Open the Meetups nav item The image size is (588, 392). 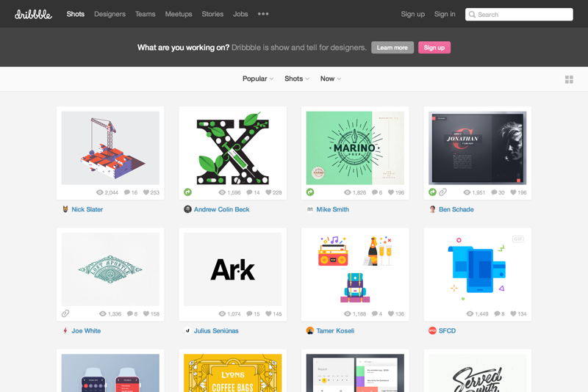click(x=179, y=14)
